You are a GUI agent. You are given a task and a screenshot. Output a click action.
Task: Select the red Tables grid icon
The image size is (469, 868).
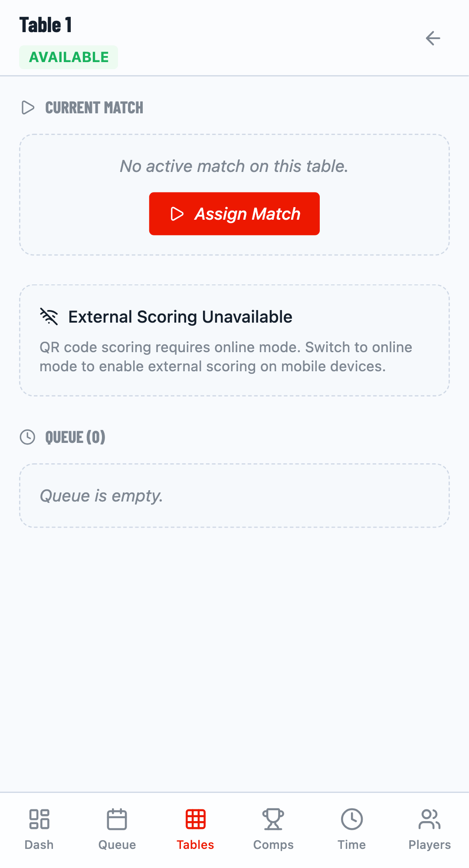point(195,819)
